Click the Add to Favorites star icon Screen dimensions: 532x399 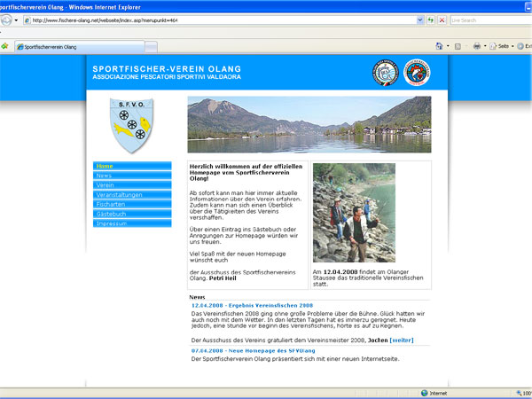pos(4,46)
